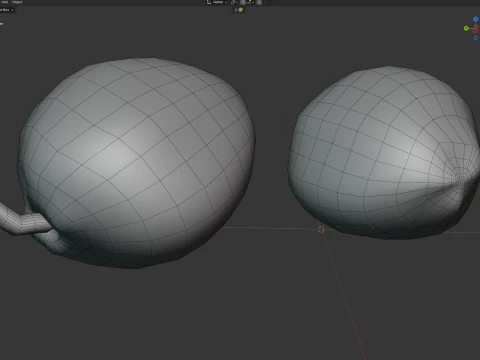480x360 pixels.
Task: Open the transform pivot point dropdown
Action: 234,2
